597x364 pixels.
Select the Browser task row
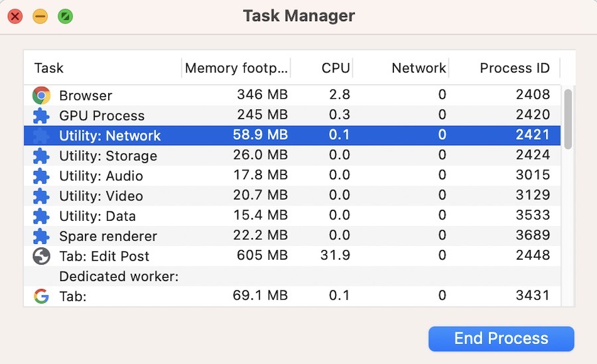(292, 95)
